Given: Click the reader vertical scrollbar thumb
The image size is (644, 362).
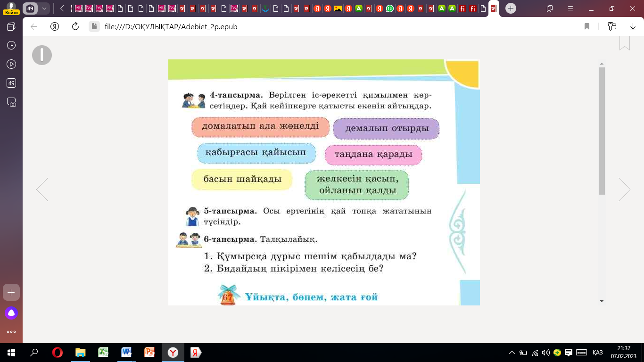Looking at the screenshot, I should 602,131.
